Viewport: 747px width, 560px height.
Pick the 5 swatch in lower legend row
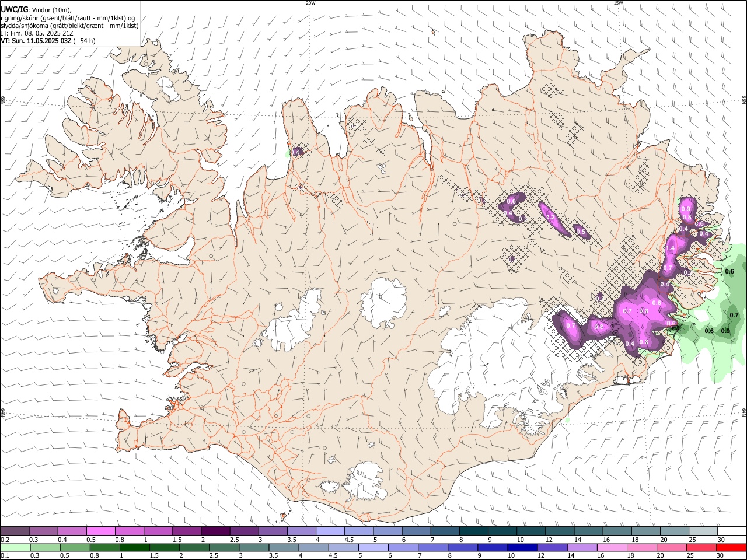[x=373, y=548]
